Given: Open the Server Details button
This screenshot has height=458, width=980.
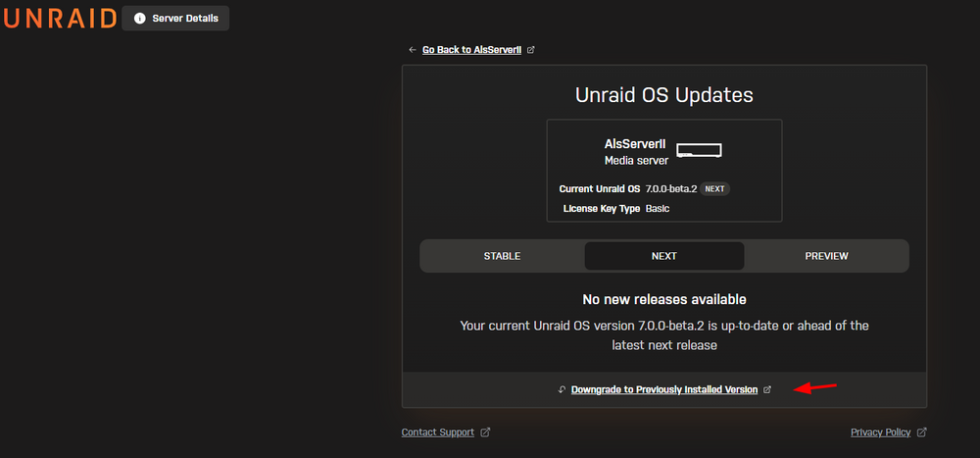Looking at the screenshot, I should coord(175,19).
